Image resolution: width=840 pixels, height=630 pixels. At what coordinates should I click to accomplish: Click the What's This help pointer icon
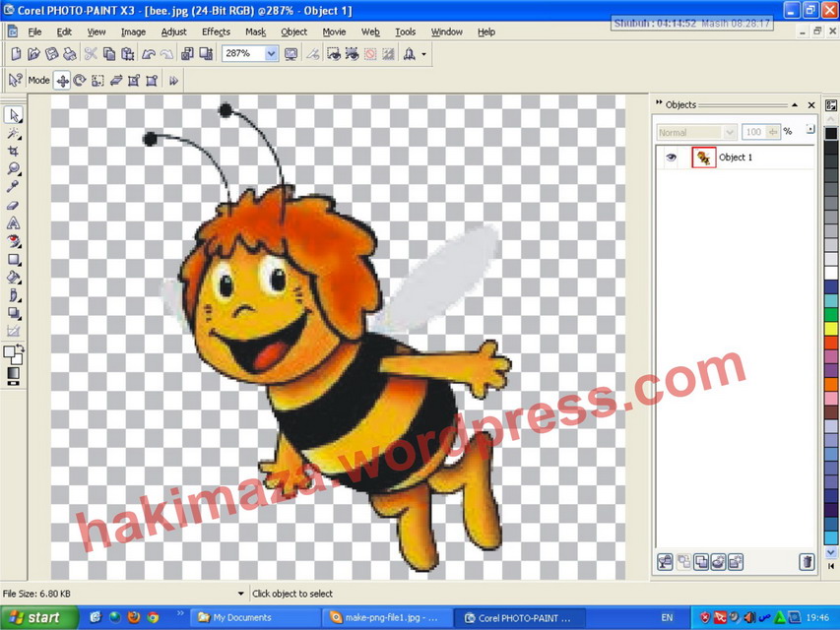pyautogui.click(x=15, y=81)
